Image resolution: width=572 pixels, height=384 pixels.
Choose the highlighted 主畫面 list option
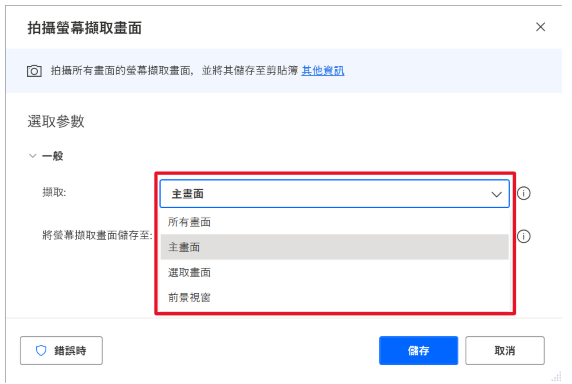pos(334,247)
